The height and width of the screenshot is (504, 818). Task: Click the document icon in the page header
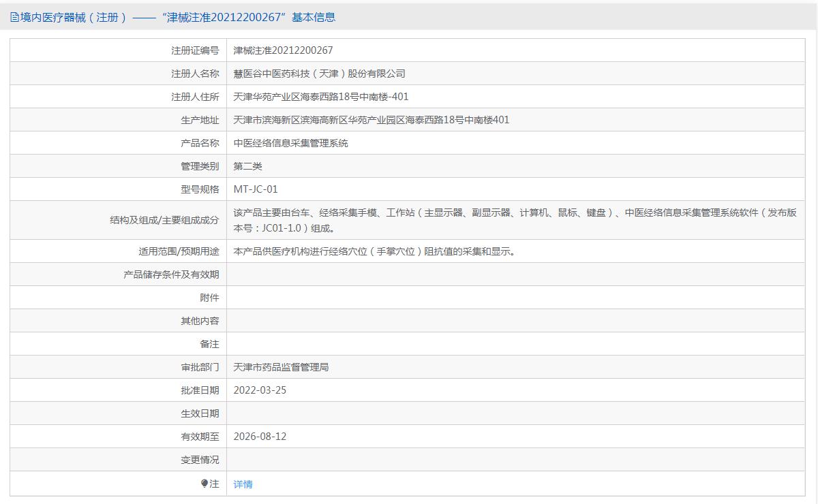14,18
